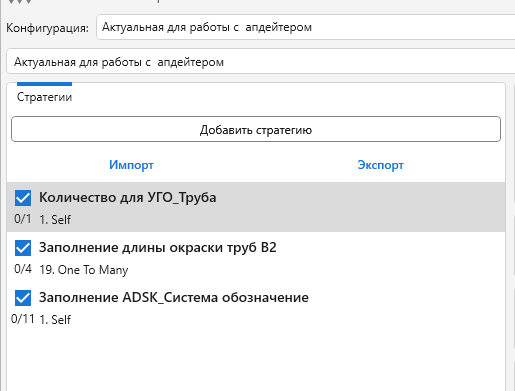
Task: Click the Импорт link
Action: click(131, 165)
